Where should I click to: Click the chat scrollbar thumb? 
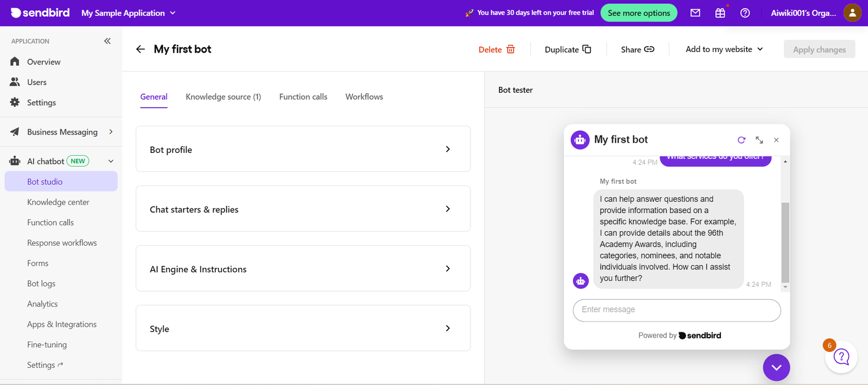point(785,242)
